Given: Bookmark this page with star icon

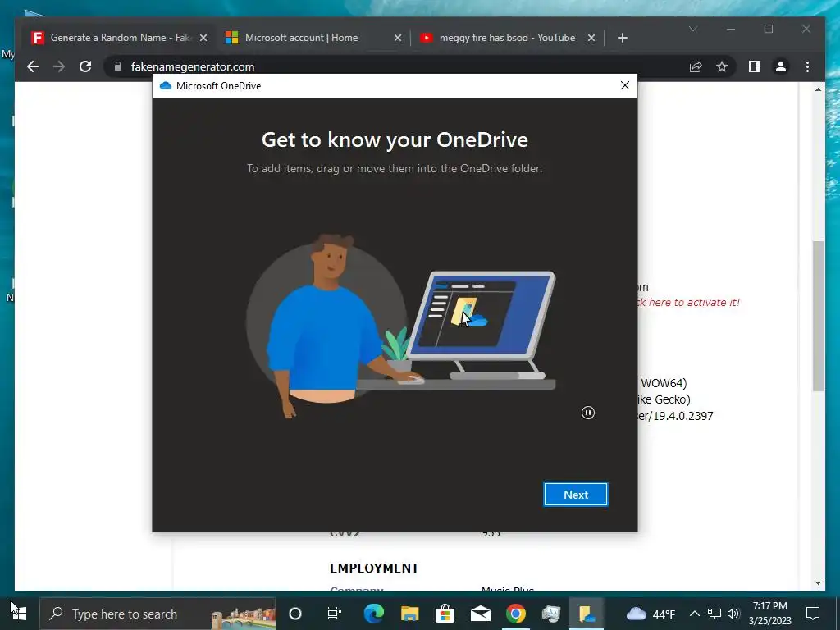Looking at the screenshot, I should coord(722,66).
